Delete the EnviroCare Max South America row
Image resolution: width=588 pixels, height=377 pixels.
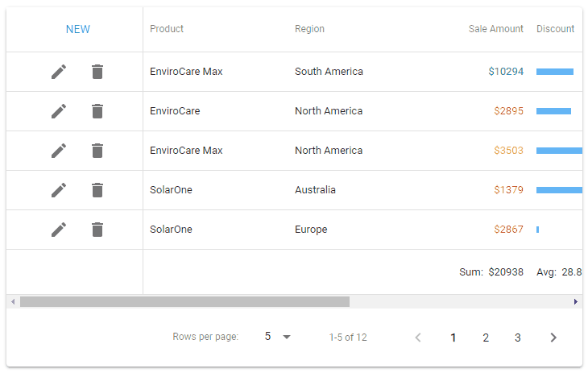point(97,72)
